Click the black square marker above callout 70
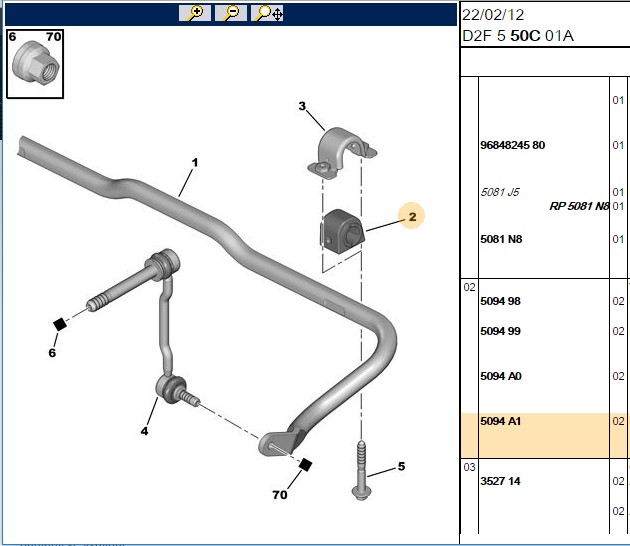This screenshot has width=630, height=546. [305, 465]
